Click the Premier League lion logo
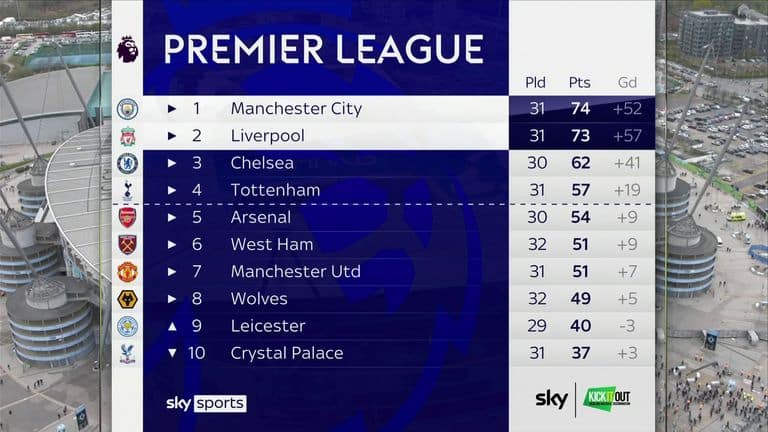 127,48
